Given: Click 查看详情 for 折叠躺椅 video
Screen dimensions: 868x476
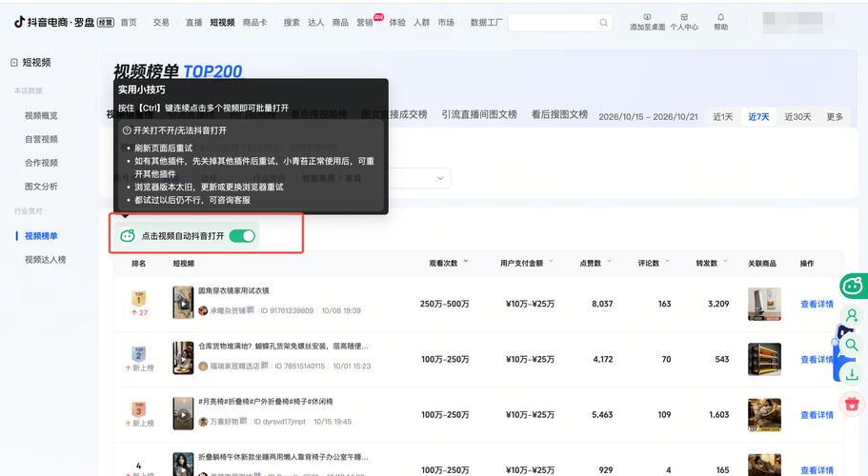Looking at the screenshot, I should point(818,470).
